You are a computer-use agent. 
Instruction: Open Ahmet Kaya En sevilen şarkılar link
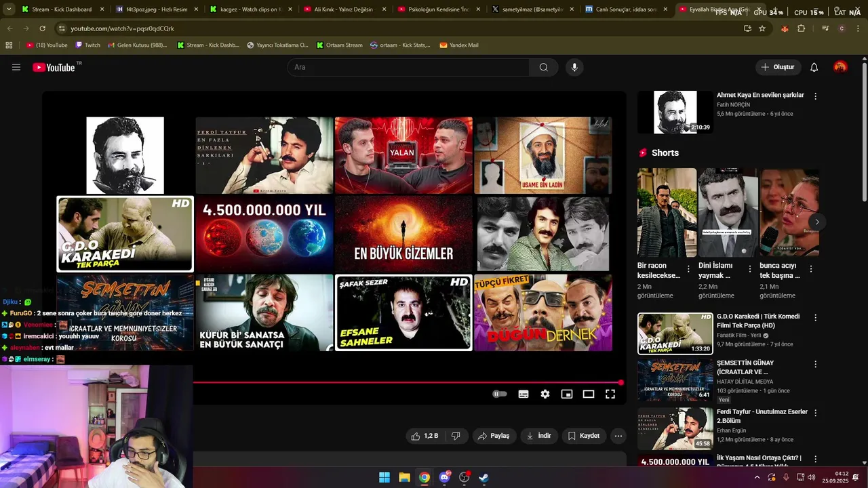(760, 95)
